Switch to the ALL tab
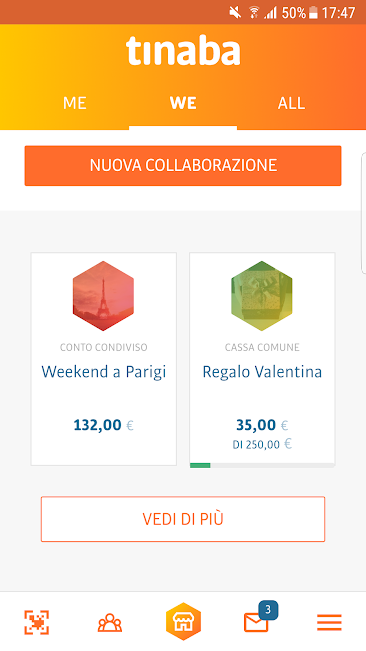The image size is (366, 651). point(291,103)
